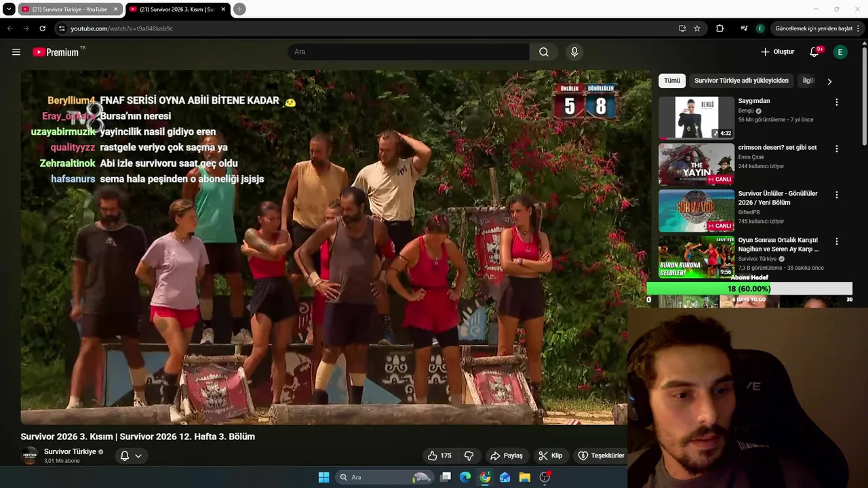Open tab search dropdown arrow

(9, 9)
